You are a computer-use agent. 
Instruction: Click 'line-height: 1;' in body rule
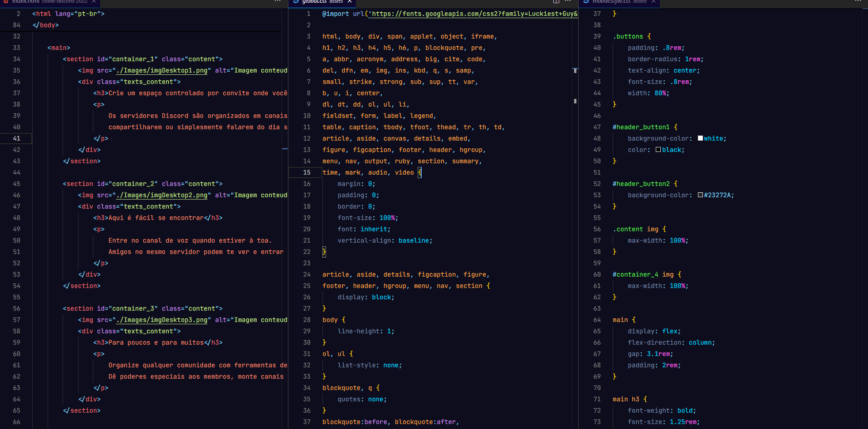(366, 331)
